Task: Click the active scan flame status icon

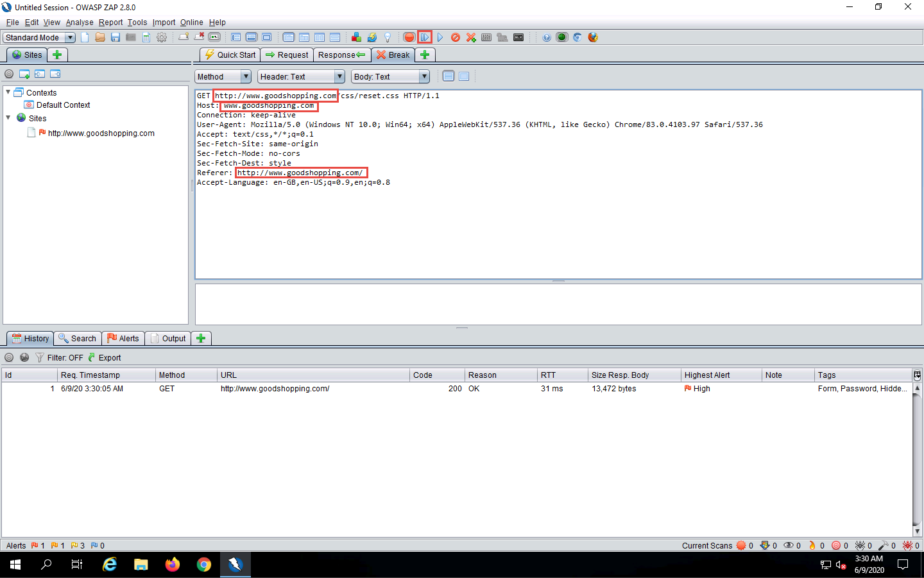Action: pos(812,546)
